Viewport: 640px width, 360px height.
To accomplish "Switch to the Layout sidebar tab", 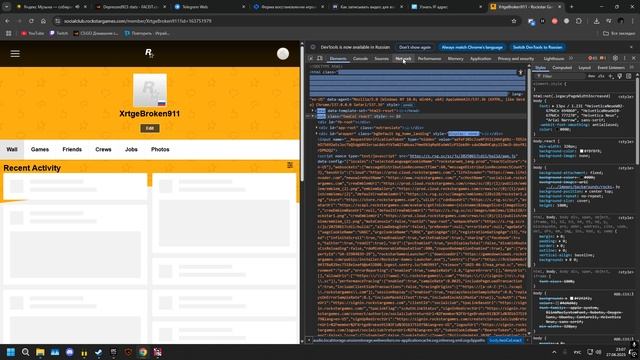I will (x=584, y=67).
